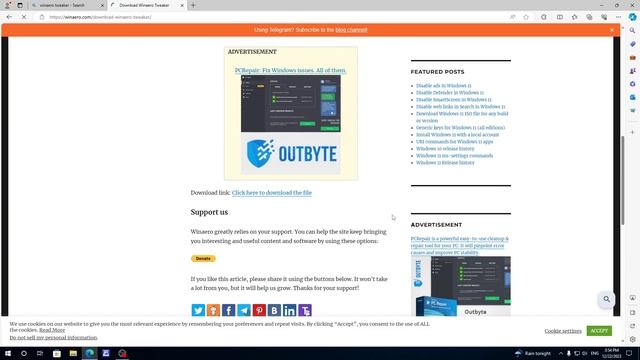This screenshot has height=360, width=640.
Task: Add this page to favorites star
Action: [x=526, y=17]
